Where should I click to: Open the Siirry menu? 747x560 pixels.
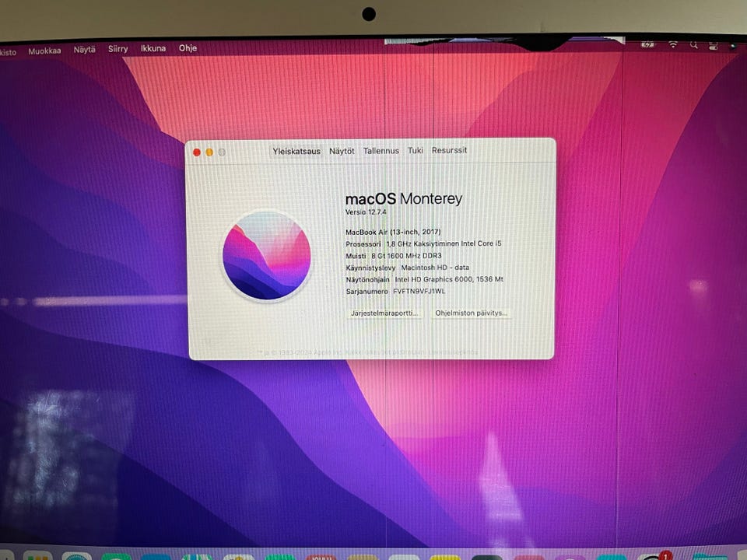pos(117,49)
